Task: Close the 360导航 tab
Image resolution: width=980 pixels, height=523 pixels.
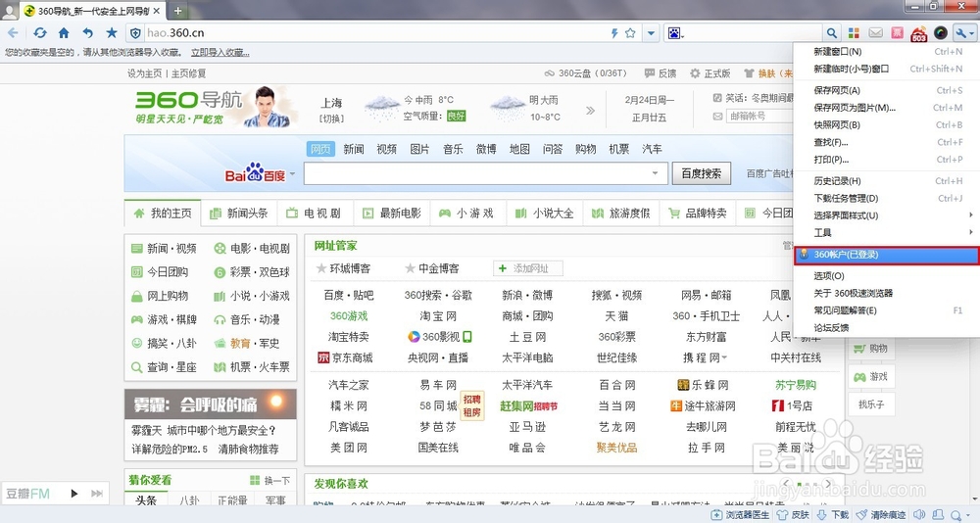Action: [156, 11]
